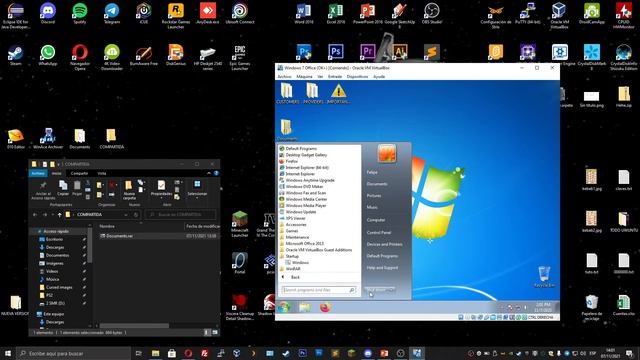The height and width of the screenshot is (360, 640).
Task: Open the Archivo menu in VirtualBox
Action: click(x=284, y=77)
